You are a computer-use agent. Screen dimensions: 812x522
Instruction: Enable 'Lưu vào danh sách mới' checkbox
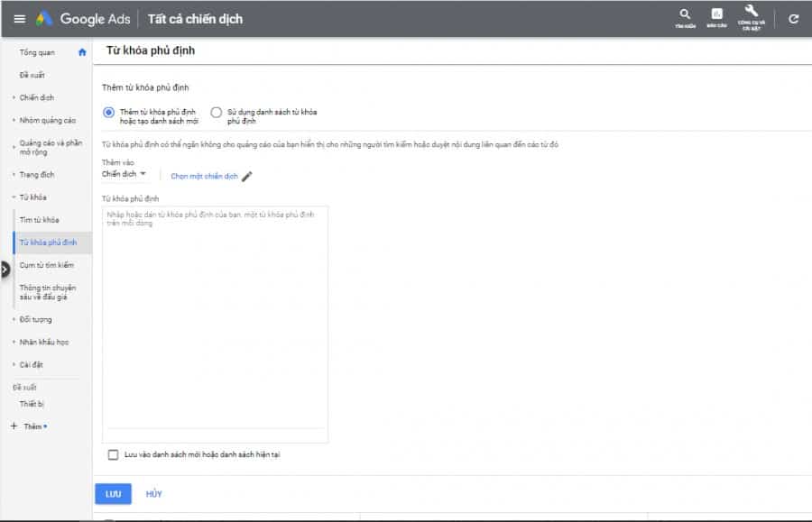click(x=113, y=454)
